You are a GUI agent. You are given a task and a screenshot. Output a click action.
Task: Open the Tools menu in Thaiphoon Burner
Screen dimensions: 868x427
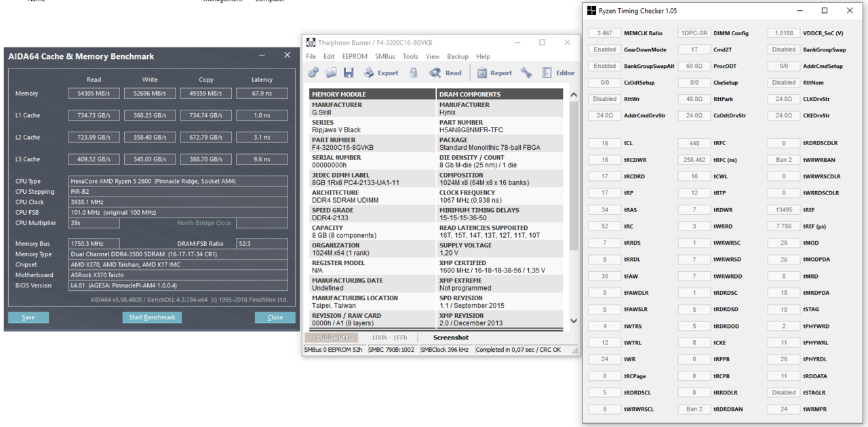[410, 56]
